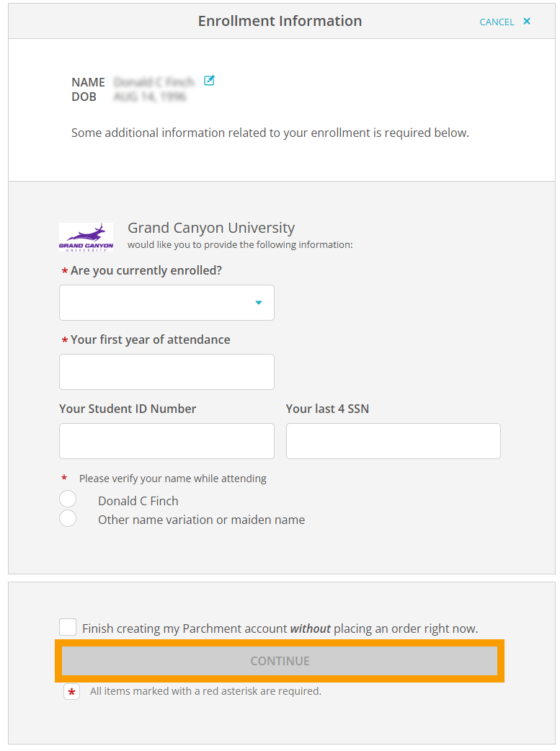Click the edit name pencil icon
Image resolution: width=560 pixels, height=751 pixels.
pyautogui.click(x=209, y=81)
